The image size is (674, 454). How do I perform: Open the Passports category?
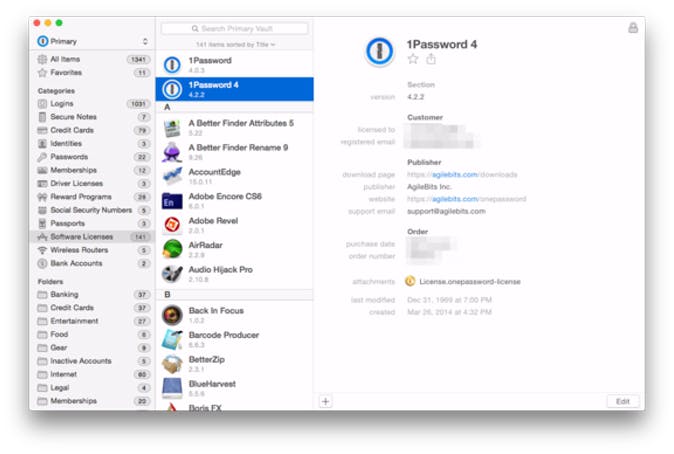92,223
